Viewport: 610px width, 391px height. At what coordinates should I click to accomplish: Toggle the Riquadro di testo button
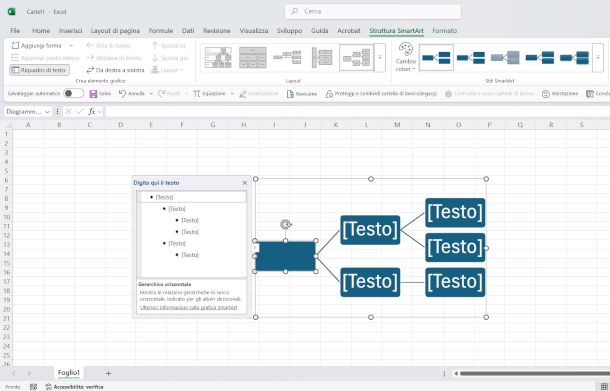click(39, 70)
